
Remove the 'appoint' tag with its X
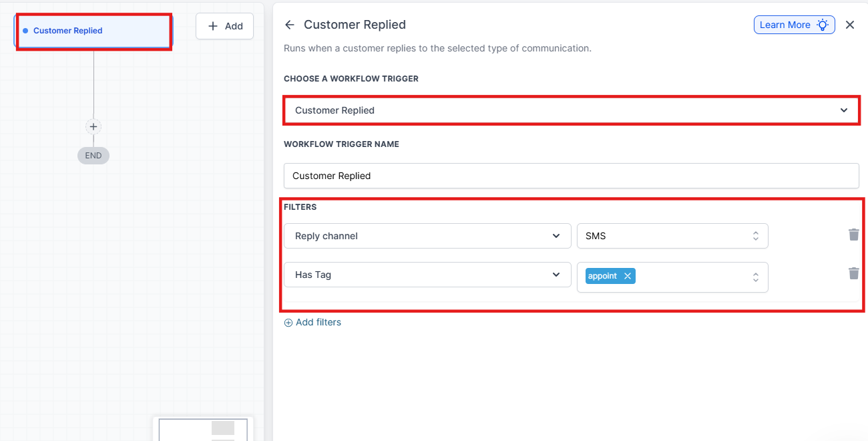click(x=627, y=276)
